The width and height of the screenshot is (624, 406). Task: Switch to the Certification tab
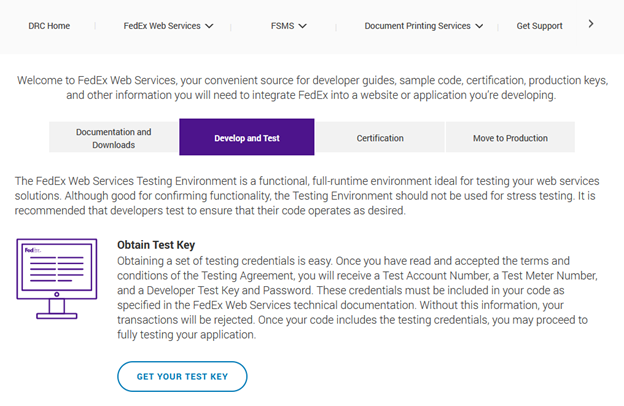(380, 138)
